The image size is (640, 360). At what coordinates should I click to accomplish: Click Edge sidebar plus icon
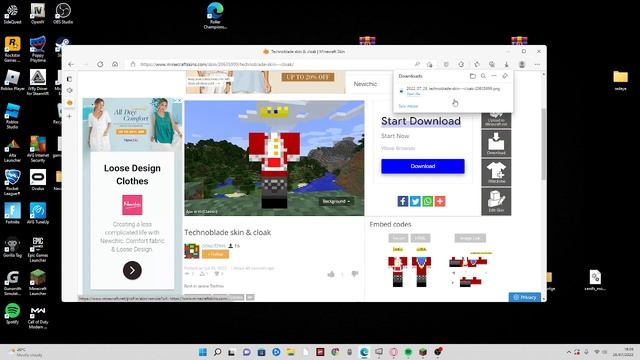point(69,116)
